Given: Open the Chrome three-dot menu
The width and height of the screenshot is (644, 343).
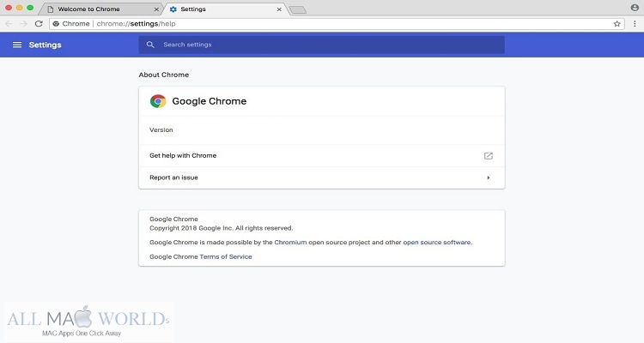Looking at the screenshot, I should point(635,24).
